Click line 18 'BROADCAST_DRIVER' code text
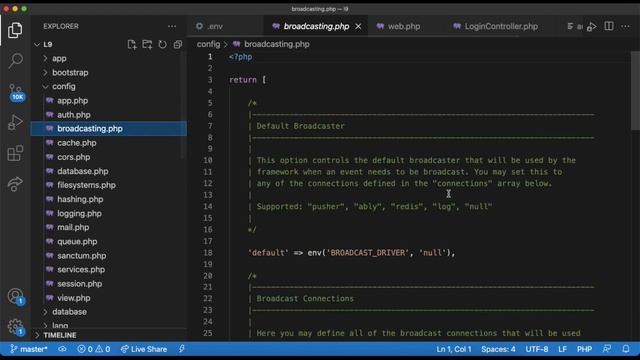Screen dimensions: 640x360 pos(367,253)
